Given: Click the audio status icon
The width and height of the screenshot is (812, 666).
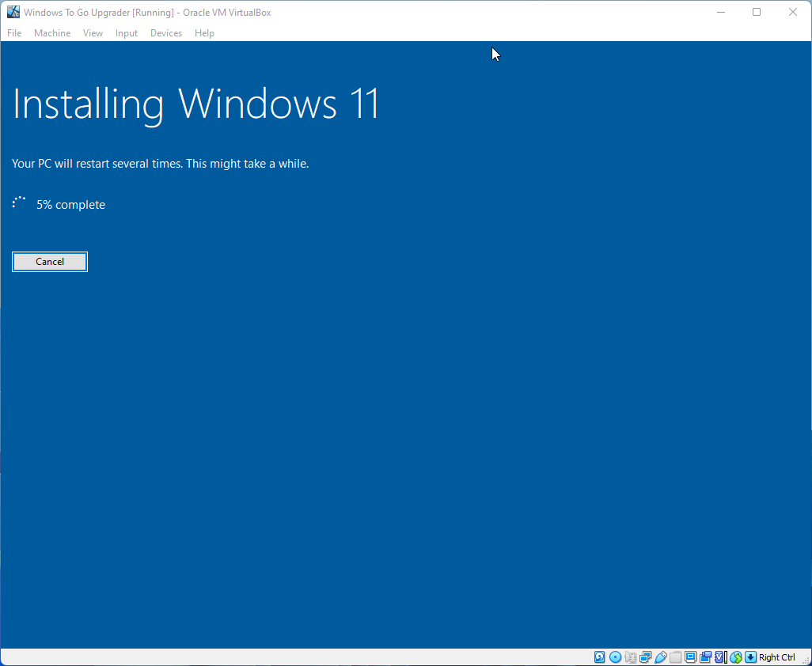Looking at the screenshot, I should point(630,657).
